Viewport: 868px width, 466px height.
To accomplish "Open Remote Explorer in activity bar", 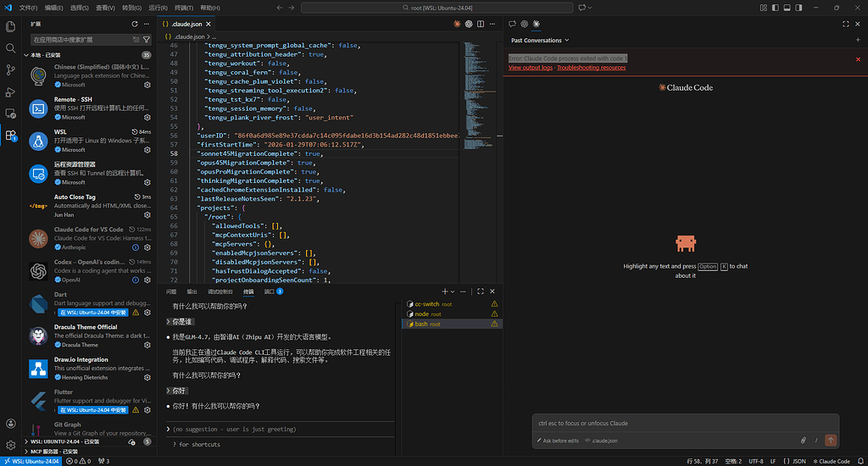I will pos(10,114).
